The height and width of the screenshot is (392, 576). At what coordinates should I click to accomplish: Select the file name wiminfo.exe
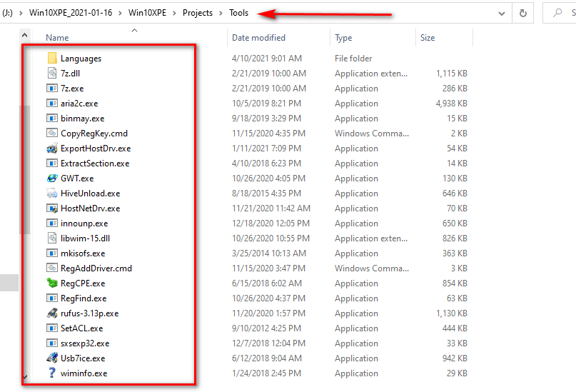pyautogui.click(x=84, y=373)
